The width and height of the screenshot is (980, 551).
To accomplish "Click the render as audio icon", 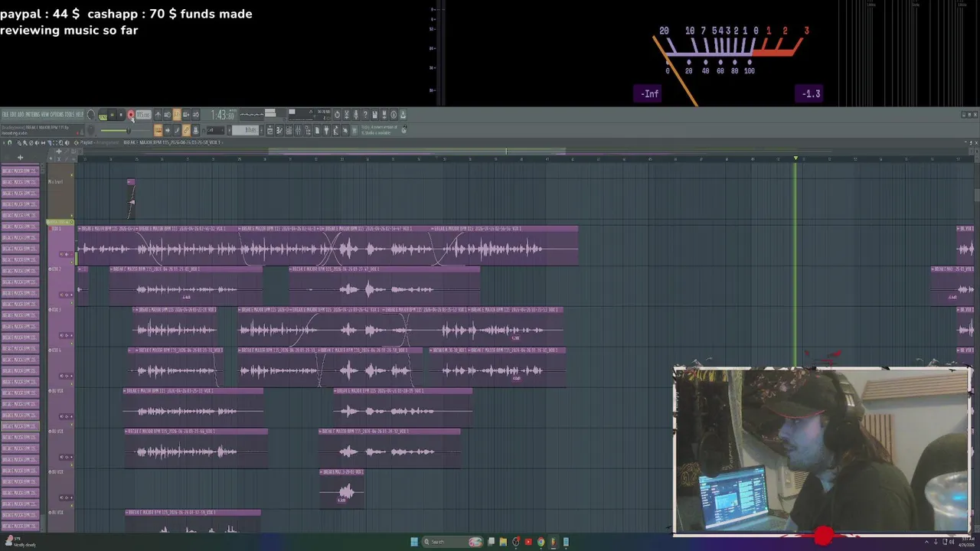I will (x=384, y=115).
